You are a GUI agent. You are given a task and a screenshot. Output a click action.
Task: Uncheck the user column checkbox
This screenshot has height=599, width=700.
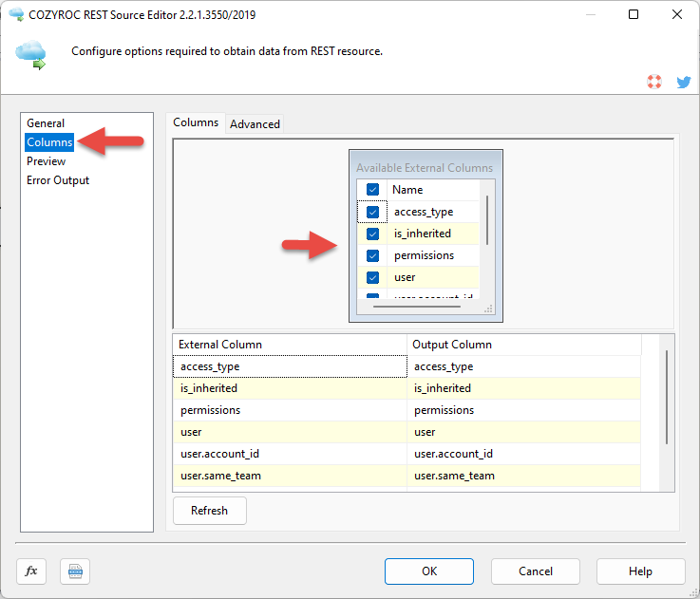(372, 277)
